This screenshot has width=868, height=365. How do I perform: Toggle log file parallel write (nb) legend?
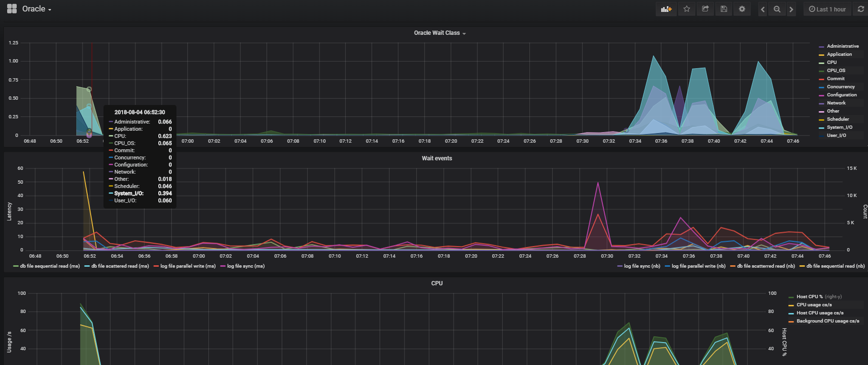pos(698,266)
